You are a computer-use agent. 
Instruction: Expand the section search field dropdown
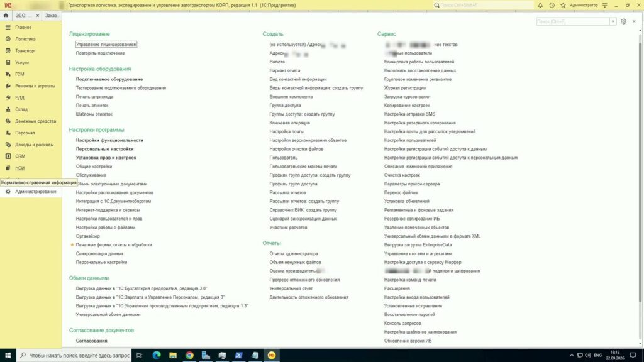[x=613, y=21]
